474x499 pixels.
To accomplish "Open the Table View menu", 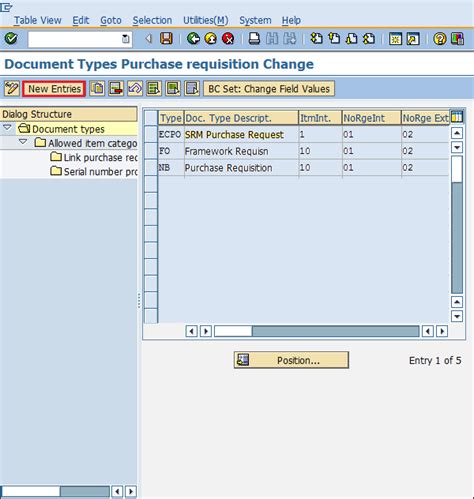I will [x=38, y=20].
